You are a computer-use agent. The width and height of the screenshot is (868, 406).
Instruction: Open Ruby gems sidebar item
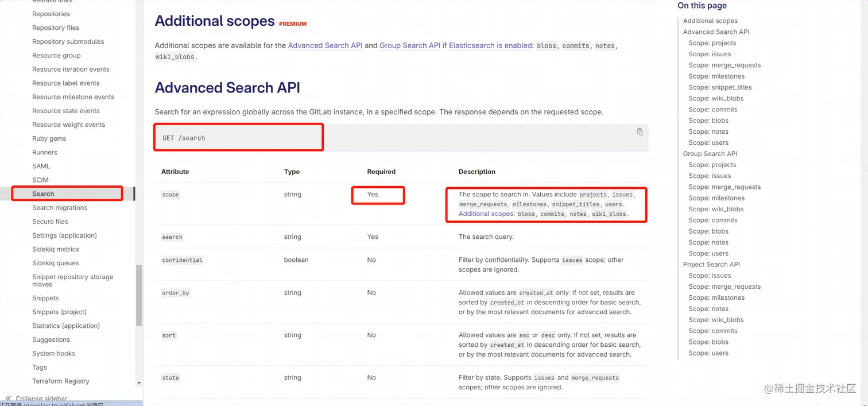tap(49, 138)
